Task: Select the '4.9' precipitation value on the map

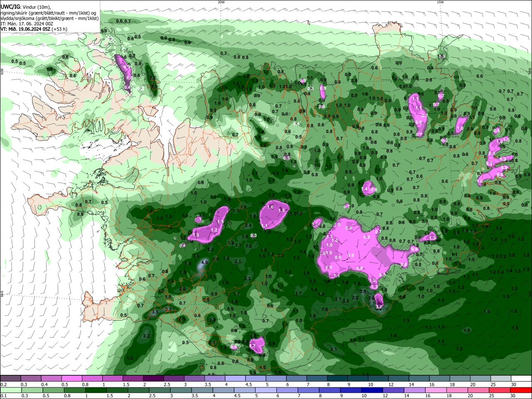Action: point(204,263)
